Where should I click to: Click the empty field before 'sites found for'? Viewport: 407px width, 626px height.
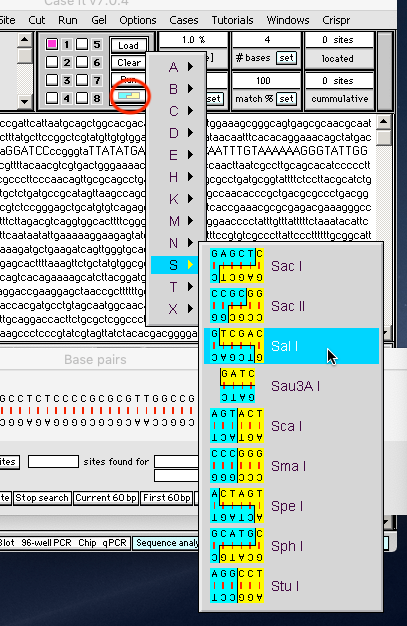click(53, 462)
